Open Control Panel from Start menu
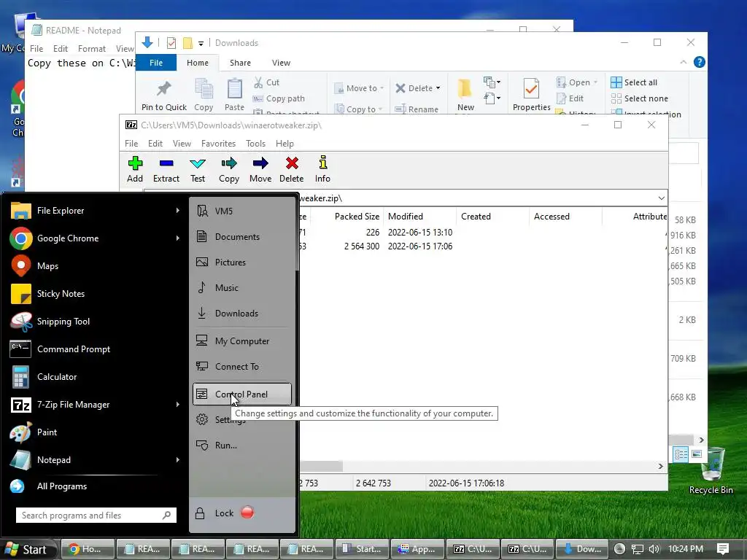Image resolution: width=747 pixels, height=560 pixels. coord(242,394)
